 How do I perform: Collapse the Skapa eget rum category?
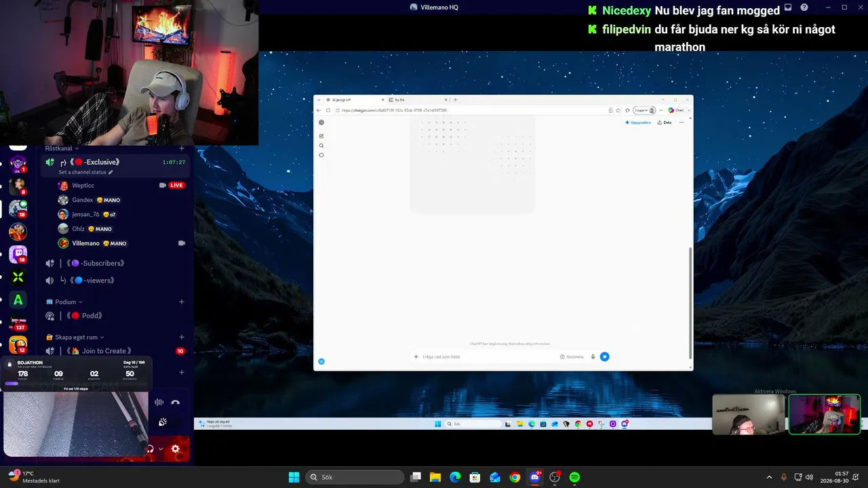point(75,338)
